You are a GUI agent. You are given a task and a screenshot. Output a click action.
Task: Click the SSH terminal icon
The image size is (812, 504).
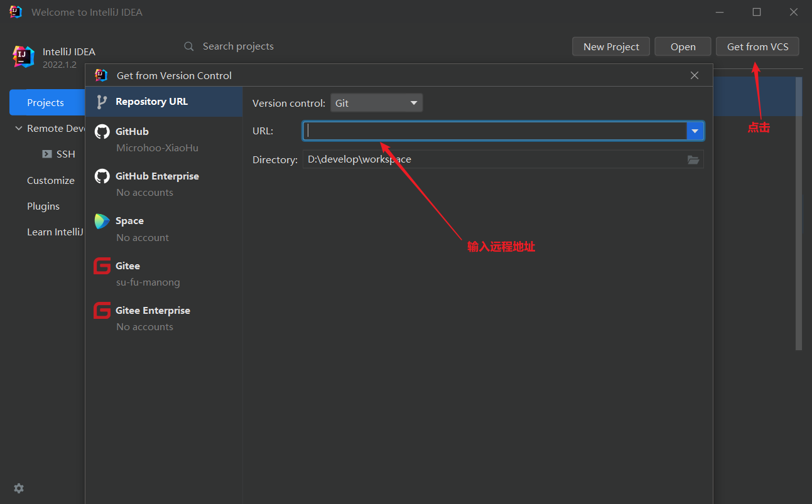pyautogui.click(x=47, y=154)
